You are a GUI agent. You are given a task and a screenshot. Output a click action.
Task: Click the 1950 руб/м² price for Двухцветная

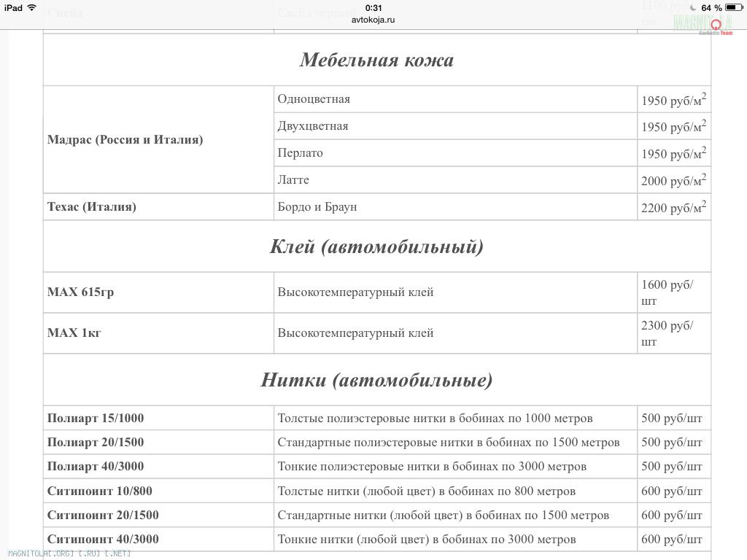point(673,126)
